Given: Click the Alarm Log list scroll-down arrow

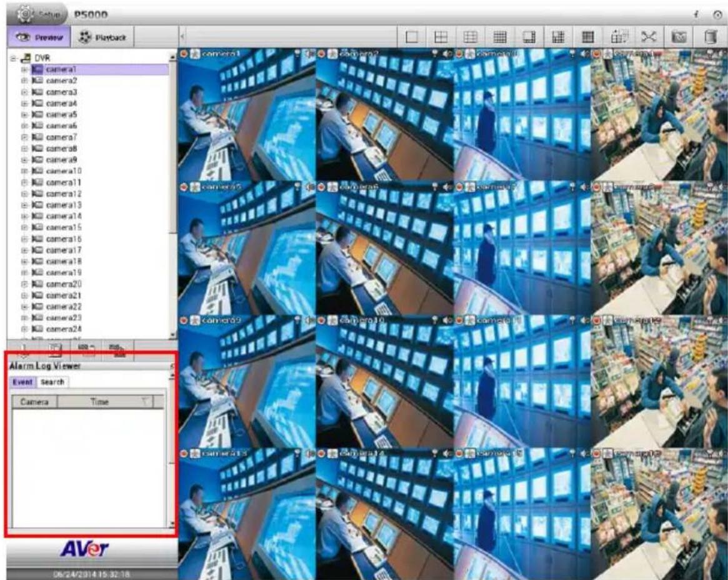Looking at the screenshot, I should click(x=172, y=524).
